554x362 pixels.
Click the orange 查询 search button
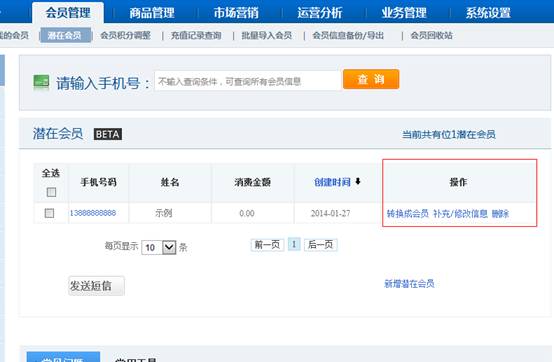tap(371, 79)
